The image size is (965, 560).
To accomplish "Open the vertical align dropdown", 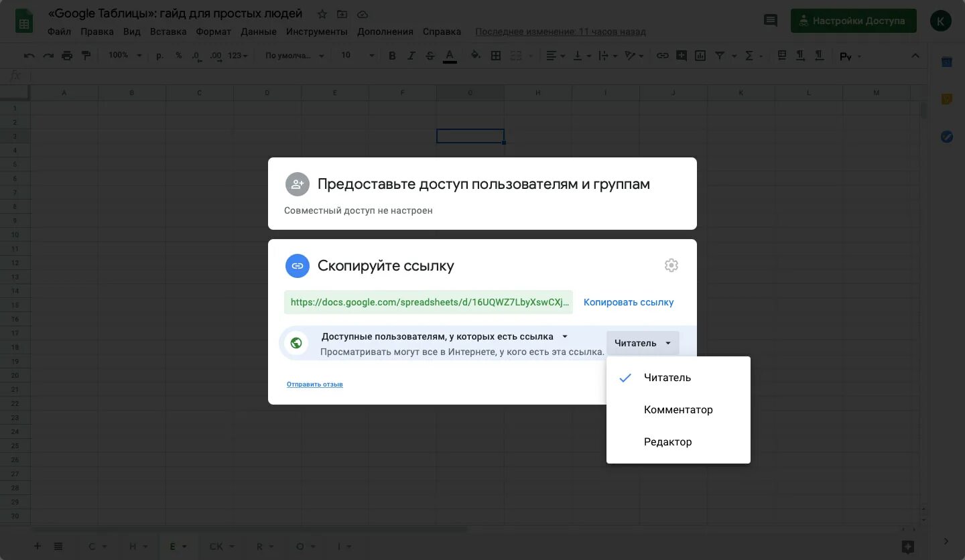I will pyautogui.click(x=582, y=56).
